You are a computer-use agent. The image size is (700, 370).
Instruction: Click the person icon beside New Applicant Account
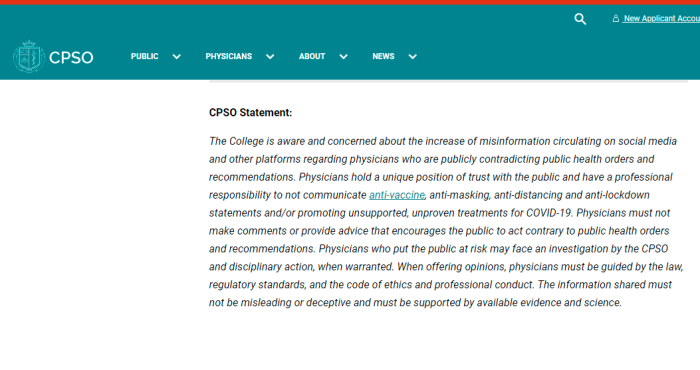pos(616,18)
